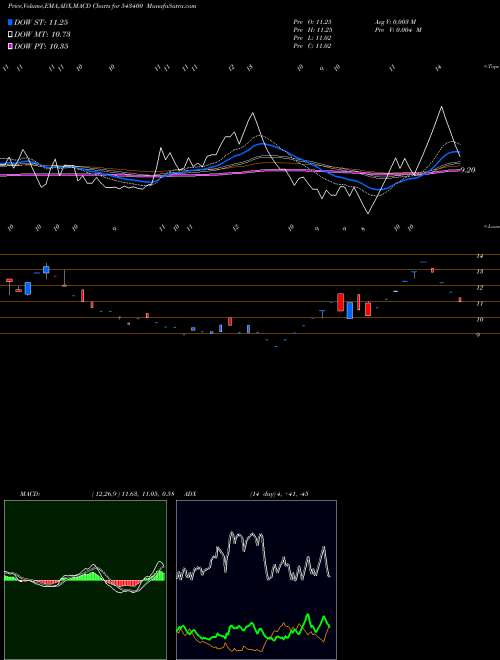Click the blue DOW ST legend swatch
This screenshot has width=500, height=660.
click(x=11, y=22)
